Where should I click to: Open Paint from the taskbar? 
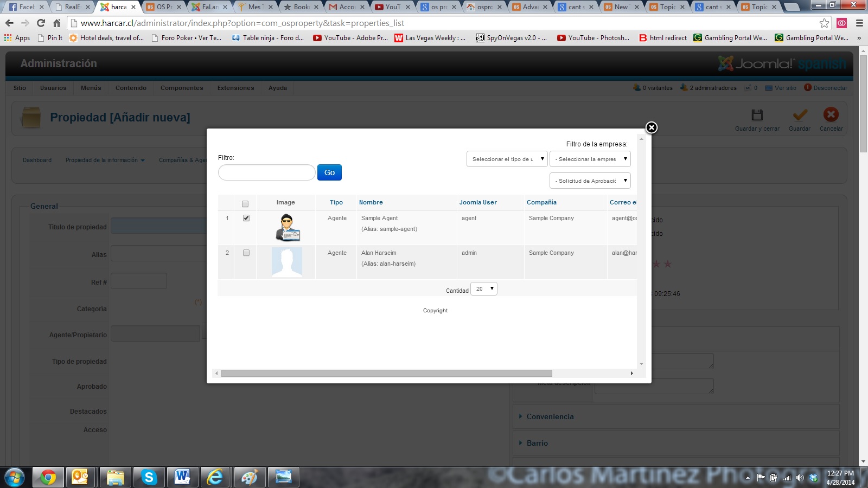250,477
